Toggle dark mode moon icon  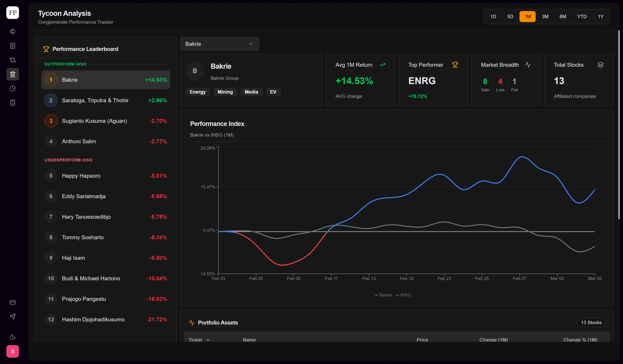click(13, 337)
